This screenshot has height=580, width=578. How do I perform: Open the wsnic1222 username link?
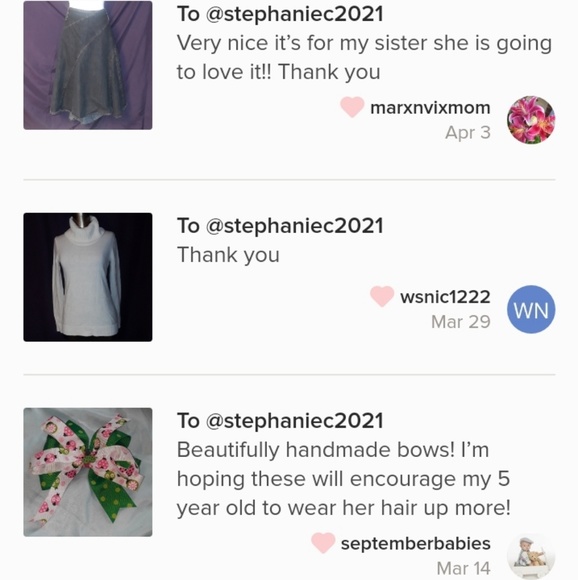(x=445, y=297)
